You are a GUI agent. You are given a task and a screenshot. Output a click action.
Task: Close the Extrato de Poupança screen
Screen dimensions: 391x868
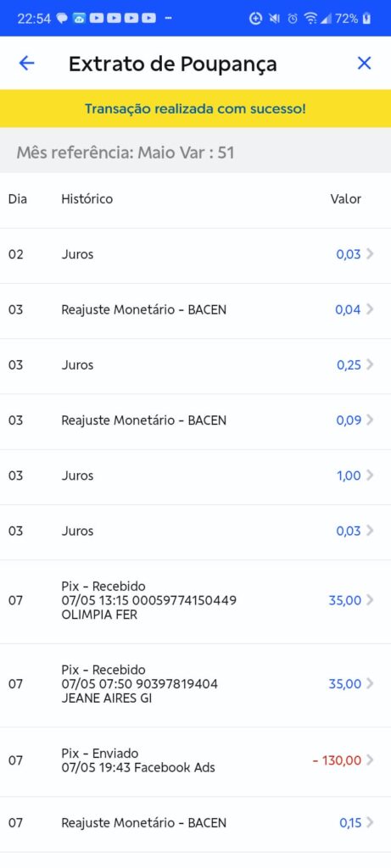tap(364, 63)
